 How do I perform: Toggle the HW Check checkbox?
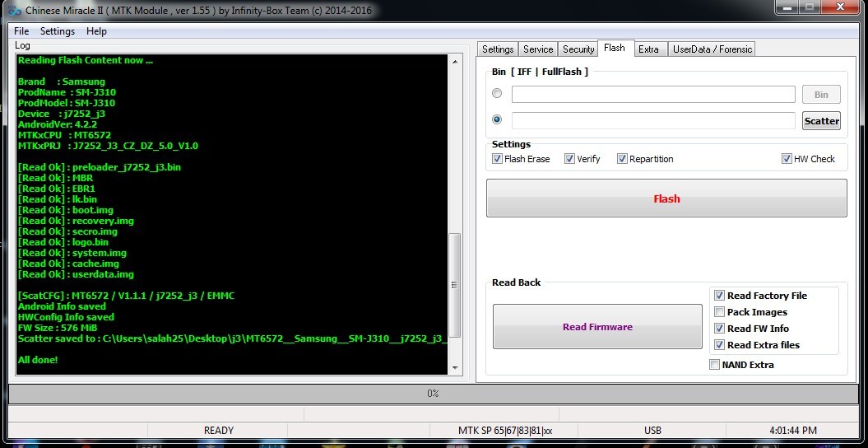coord(787,159)
